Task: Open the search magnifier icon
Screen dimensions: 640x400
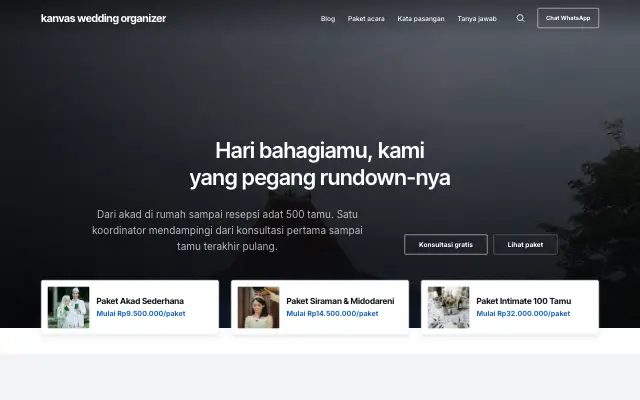Action: 520,18
